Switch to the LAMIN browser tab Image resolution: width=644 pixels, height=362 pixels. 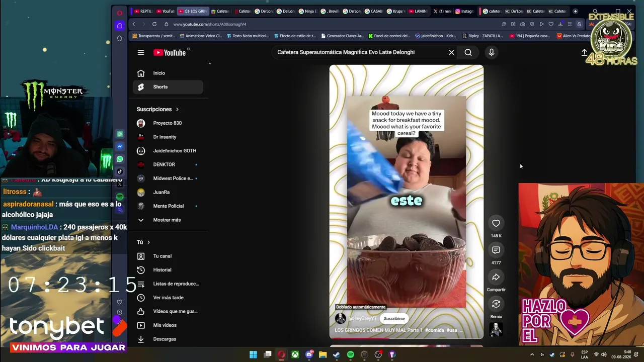point(418,11)
